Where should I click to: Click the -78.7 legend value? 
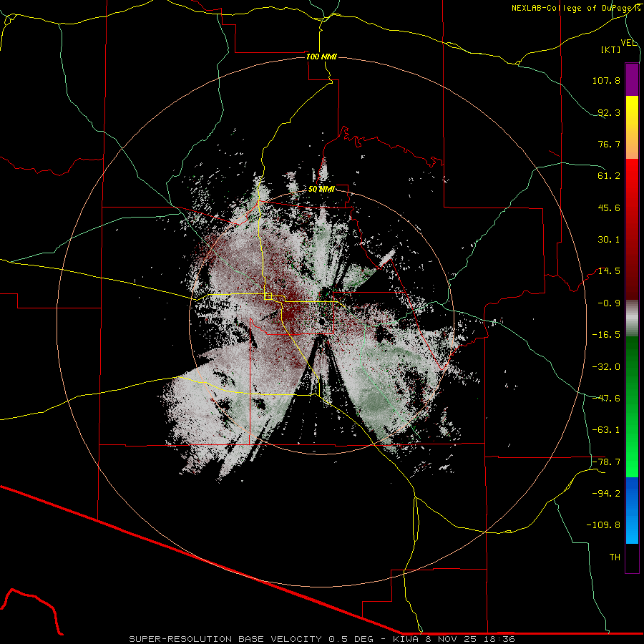click(x=606, y=462)
